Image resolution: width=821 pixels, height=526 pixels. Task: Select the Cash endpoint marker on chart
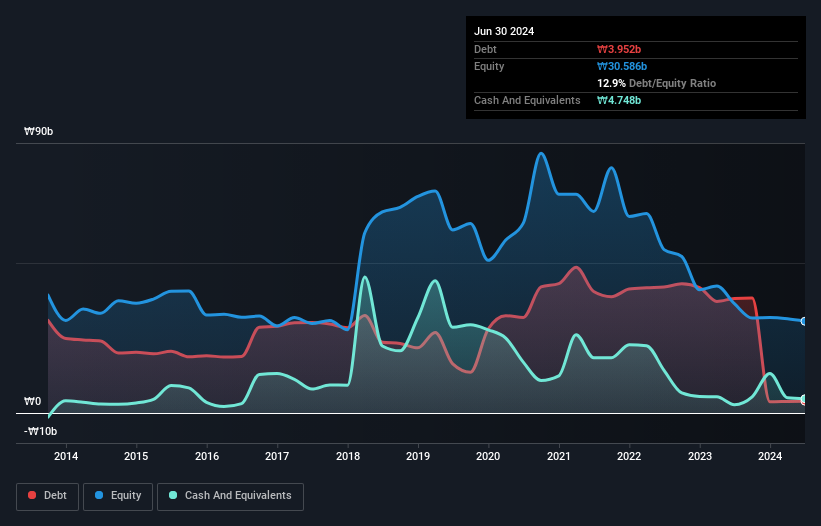pyautogui.click(x=804, y=399)
